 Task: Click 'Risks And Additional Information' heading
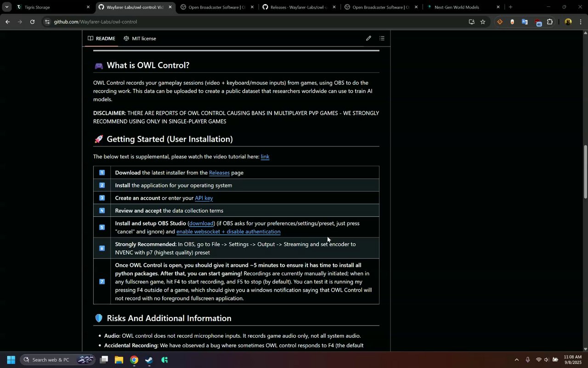(169, 318)
